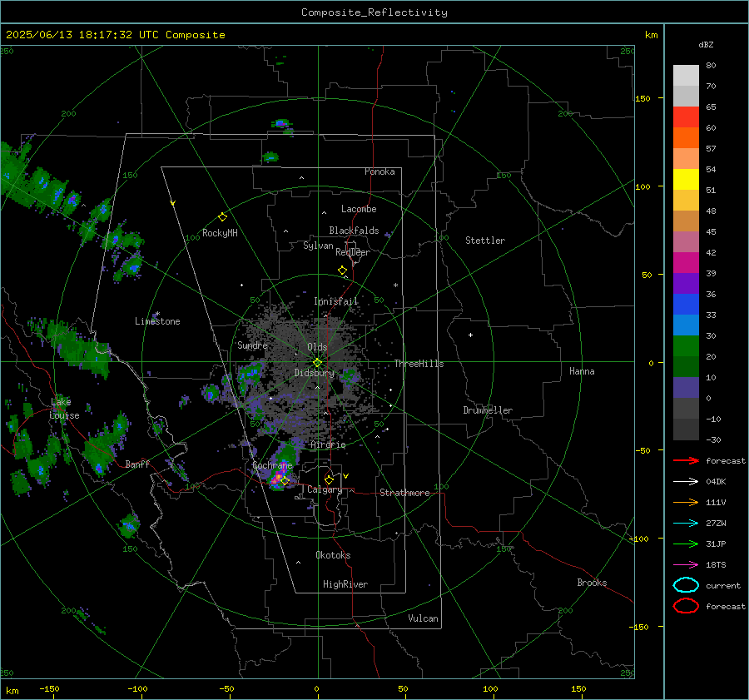
Task: Click the RockyMH label
Action: 220,233
